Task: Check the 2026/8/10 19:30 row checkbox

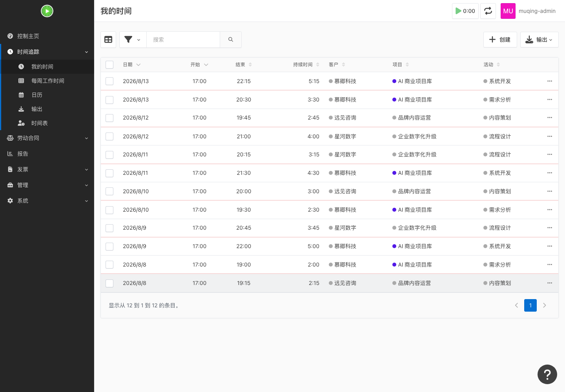Action: point(109,210)
